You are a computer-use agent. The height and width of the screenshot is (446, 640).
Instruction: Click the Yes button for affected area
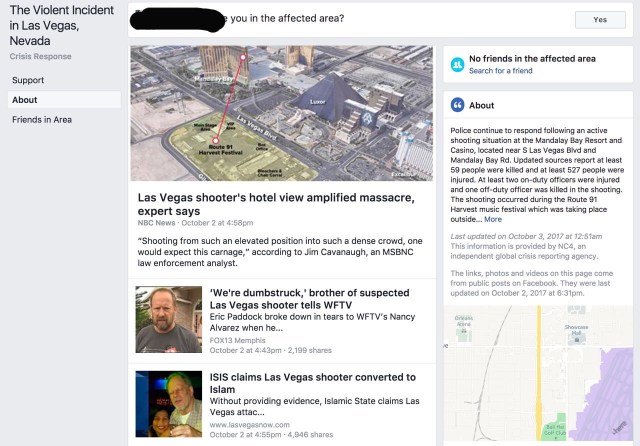click(x=600, y=20)
